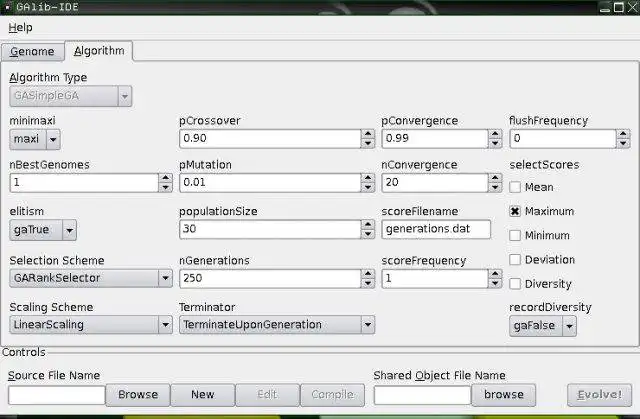Increase nConvergence with the up arrow
640x419 pixels.
pyautogui.click(x=495, y=178)
